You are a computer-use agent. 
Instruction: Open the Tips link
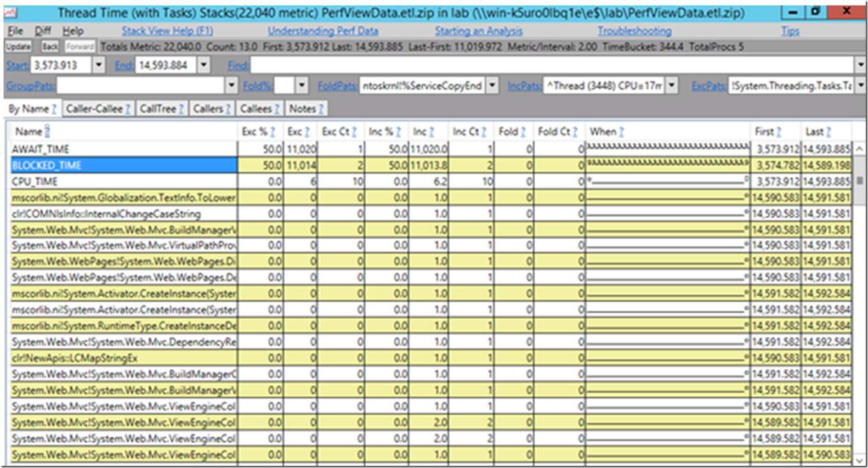coord(790,31)
